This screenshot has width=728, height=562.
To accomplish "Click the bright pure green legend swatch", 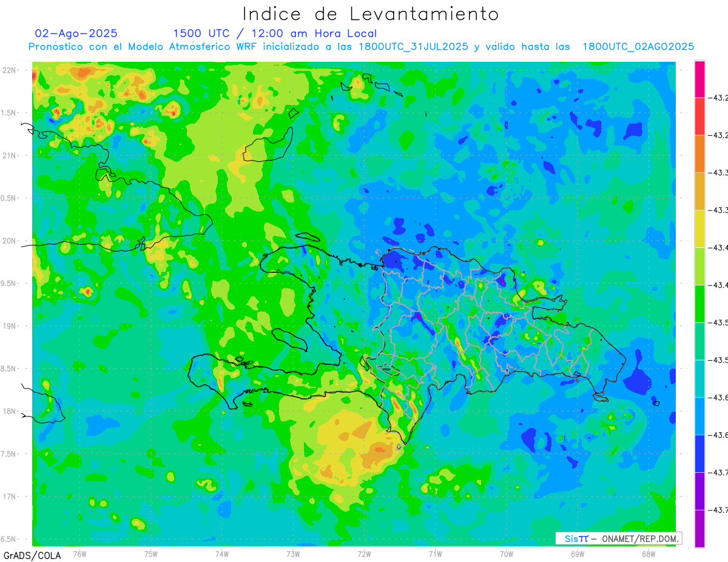I will [x=699, y=304].
